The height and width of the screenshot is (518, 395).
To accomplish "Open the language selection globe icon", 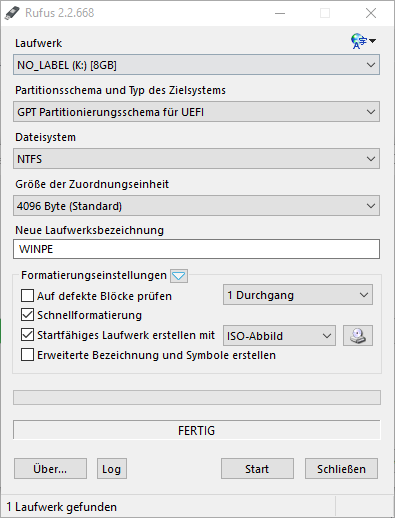I will (363, 41).
